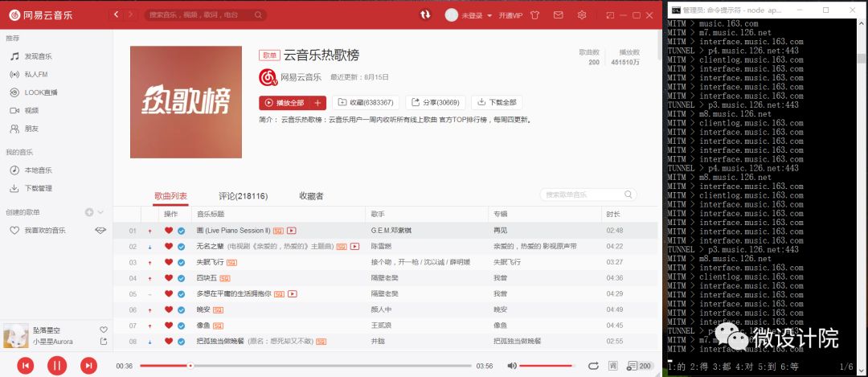Collapse the 创建的歌单 section arrow
The image size is (868, 377).
(100, 212)
